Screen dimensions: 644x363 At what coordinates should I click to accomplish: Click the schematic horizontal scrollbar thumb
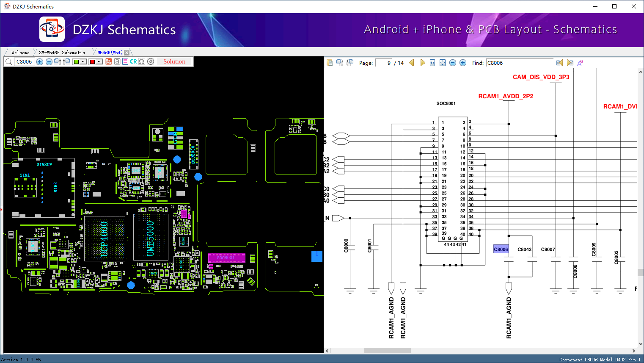click(387, 351)
